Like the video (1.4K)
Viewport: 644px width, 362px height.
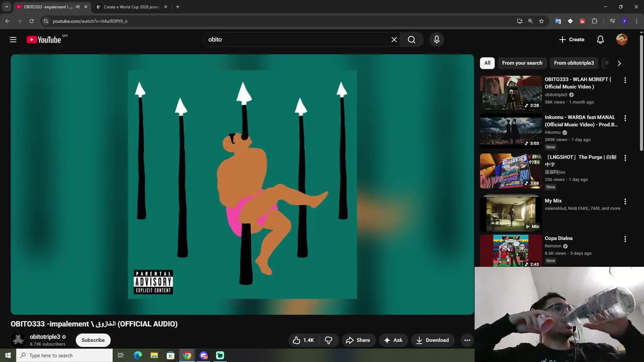pos(303,340)
